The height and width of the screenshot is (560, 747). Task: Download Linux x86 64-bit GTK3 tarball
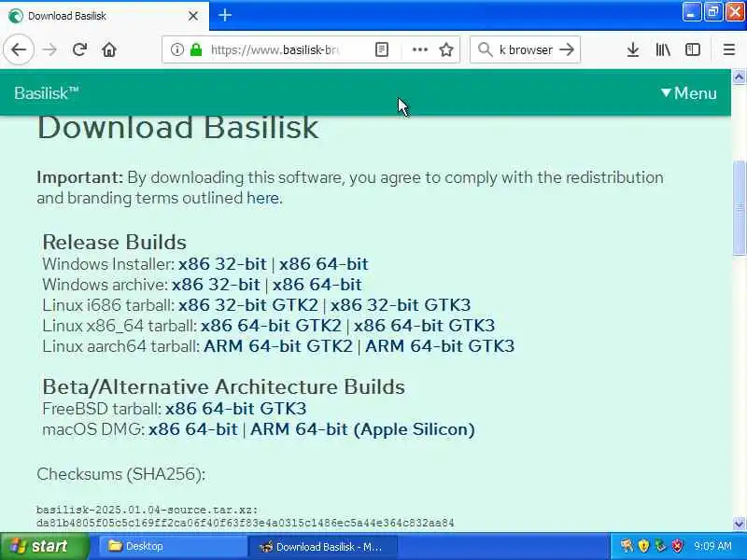pos(424,325)
